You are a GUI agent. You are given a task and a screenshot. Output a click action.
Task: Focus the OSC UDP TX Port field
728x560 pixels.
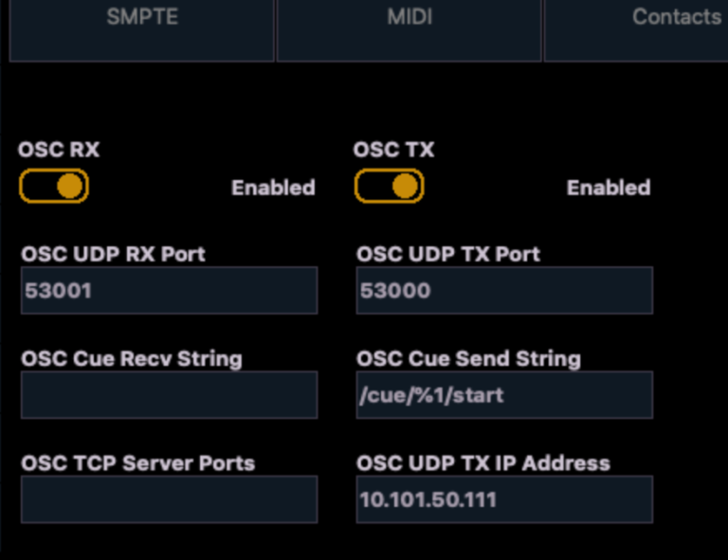504,290
